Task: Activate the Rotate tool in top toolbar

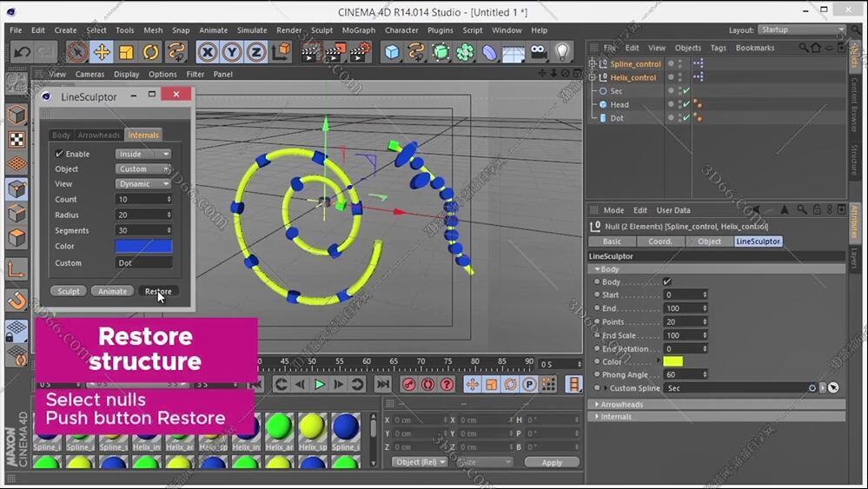Action: click(x=151, y=52)
